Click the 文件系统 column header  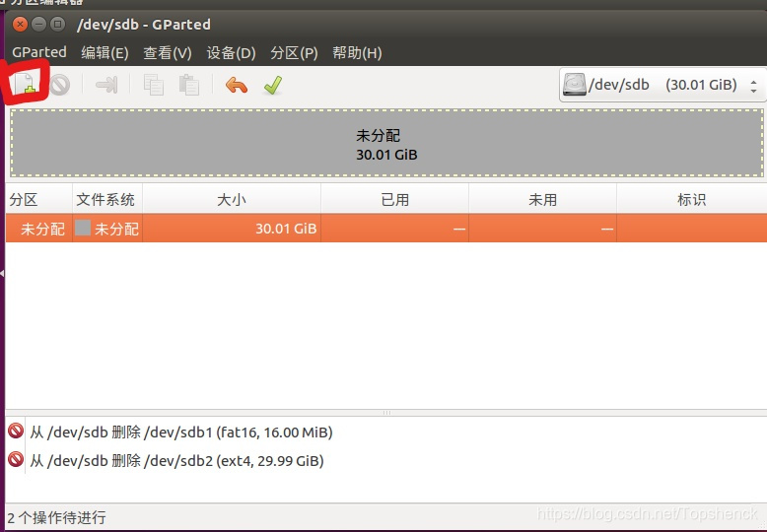[x=107, y=199]
